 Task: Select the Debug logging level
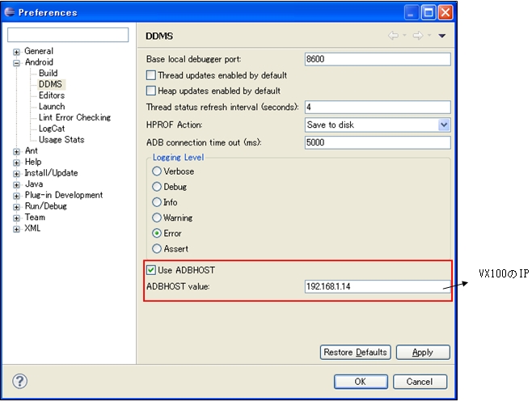tap(157, 187)
